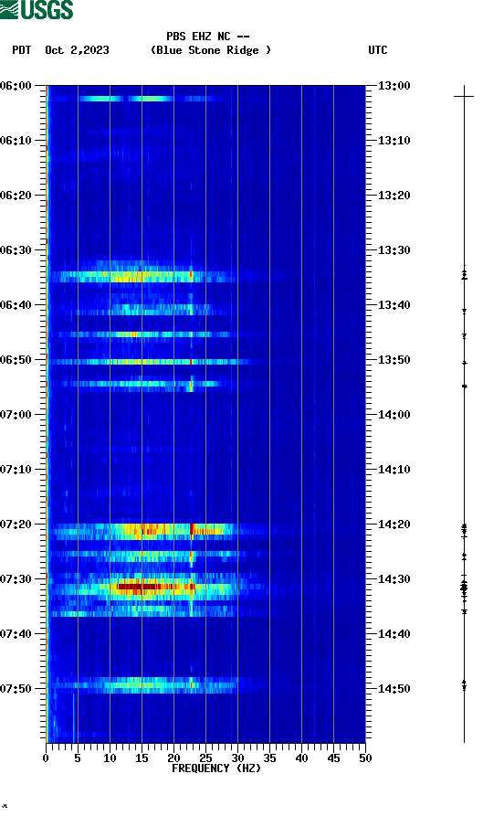Click the 07:30 PDT time label
The height and width of the screenshot is (816, 504).
[x=16, y=578]
